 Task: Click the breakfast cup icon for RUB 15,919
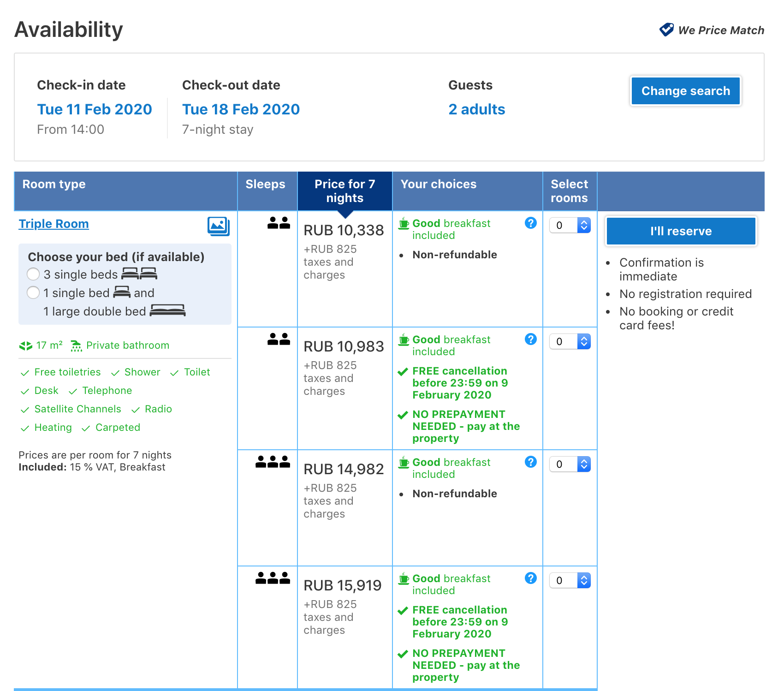404,578
